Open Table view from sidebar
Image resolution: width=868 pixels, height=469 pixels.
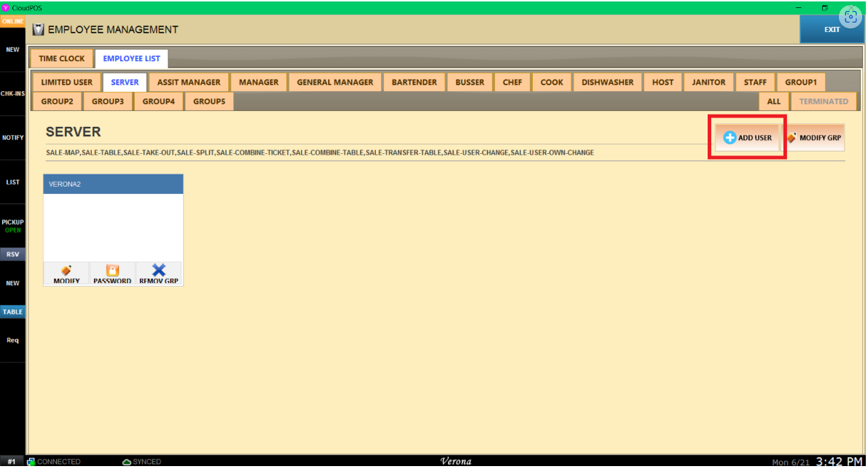[12, 312]
